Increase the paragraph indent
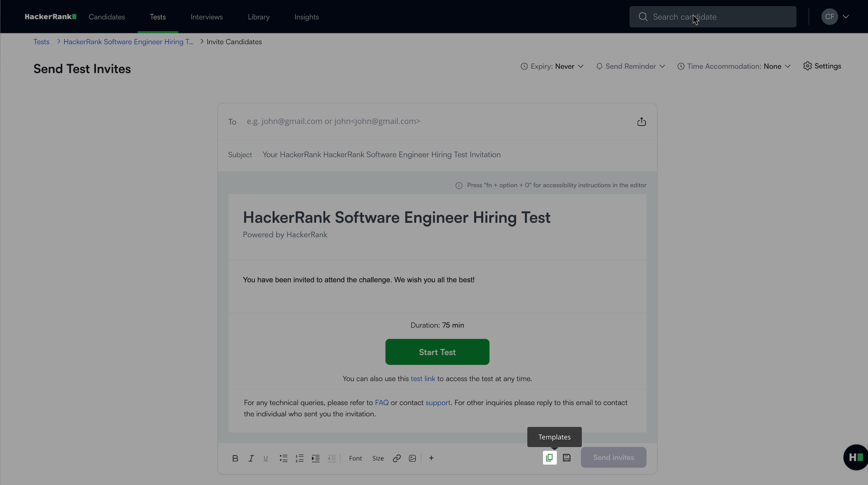The image size is (868, 485). point(315,458)
